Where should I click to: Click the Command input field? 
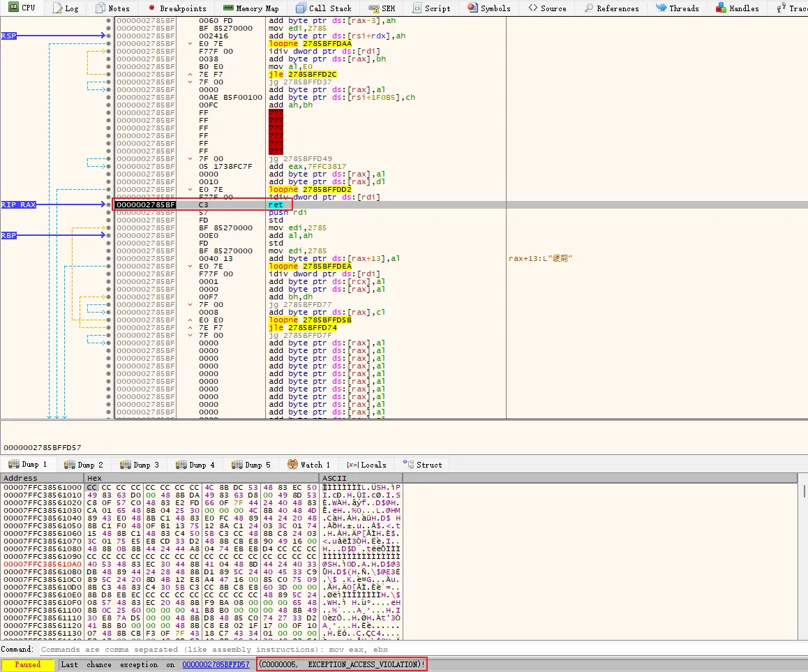coord(419,650)
